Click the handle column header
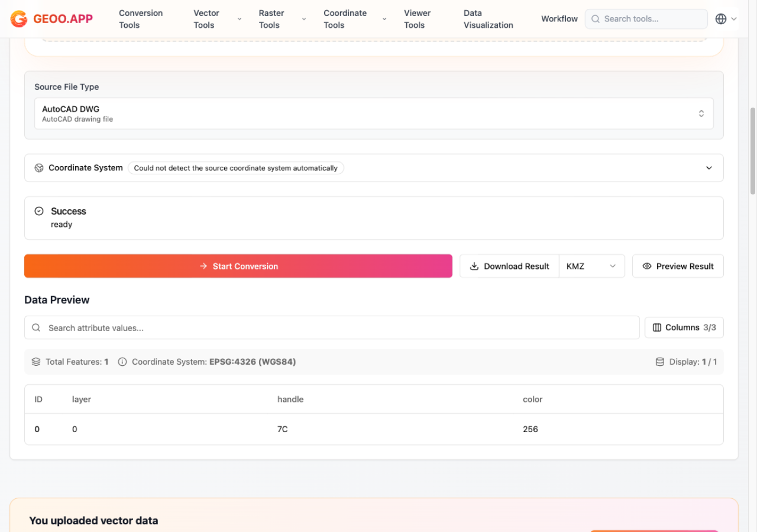 [290, 400]
